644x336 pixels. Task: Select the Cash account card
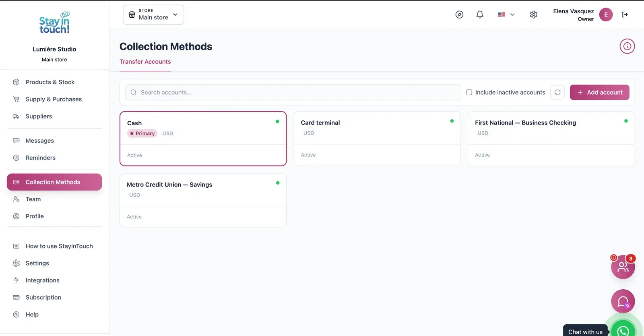coord(203,139)
